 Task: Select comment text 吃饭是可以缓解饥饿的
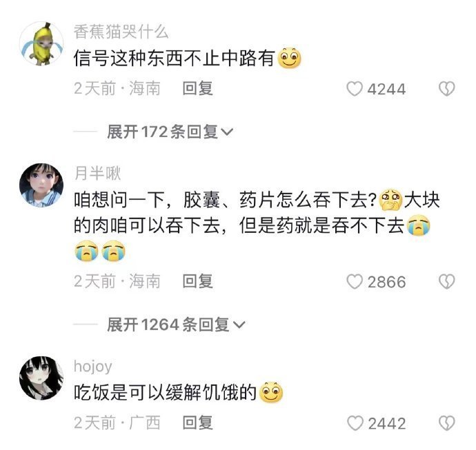[166, 392]
